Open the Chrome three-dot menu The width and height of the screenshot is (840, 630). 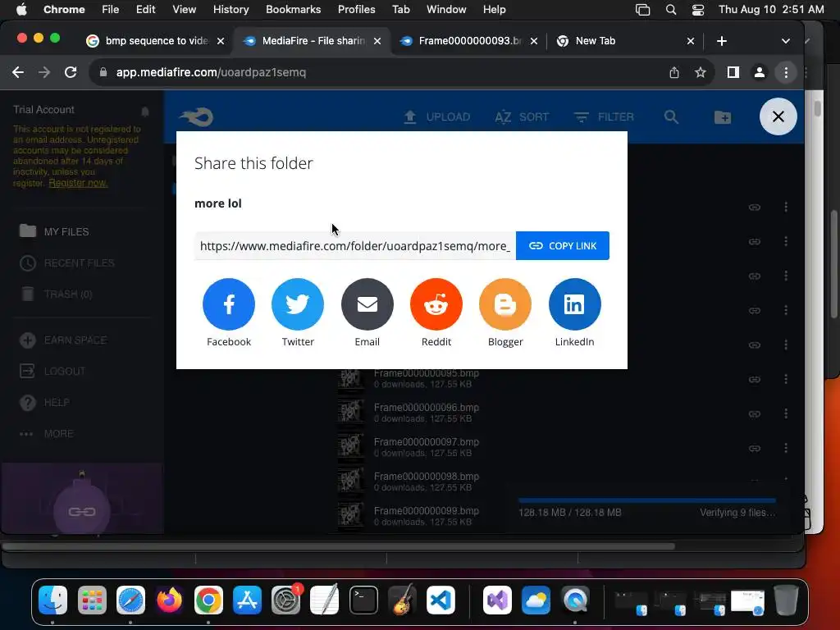(786, 72)
